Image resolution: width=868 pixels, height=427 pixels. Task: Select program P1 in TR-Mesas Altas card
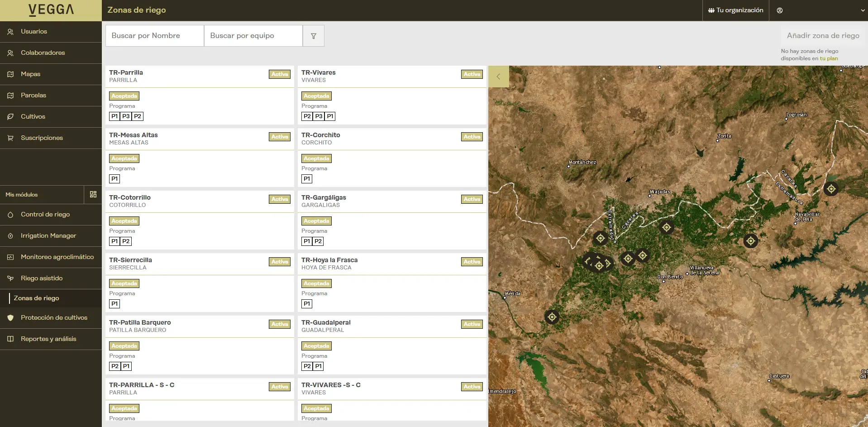pos(115,179)
